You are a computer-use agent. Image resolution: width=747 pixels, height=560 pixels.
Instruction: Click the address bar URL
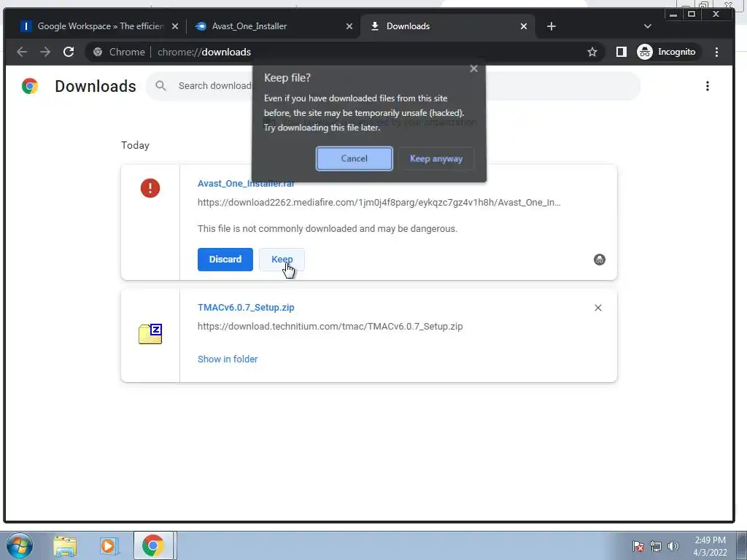(204, 52)
